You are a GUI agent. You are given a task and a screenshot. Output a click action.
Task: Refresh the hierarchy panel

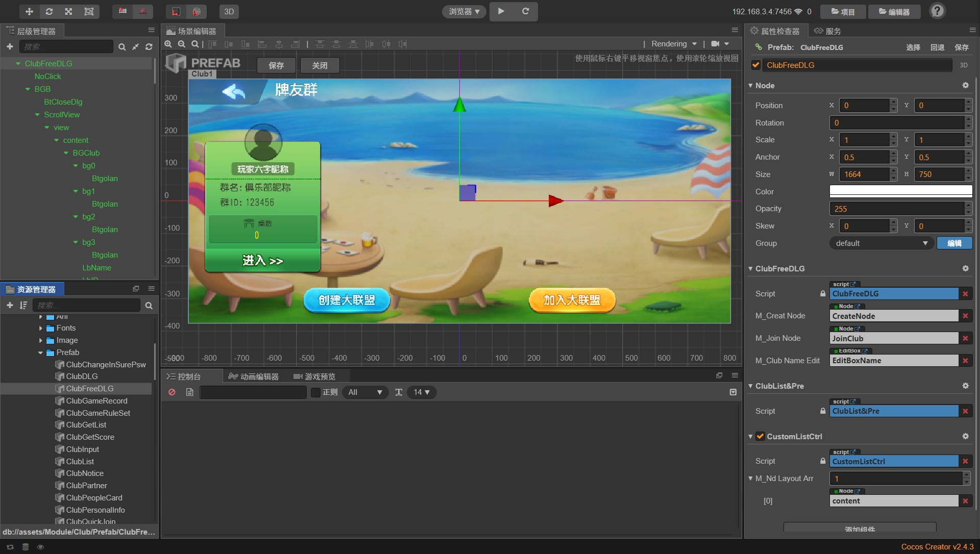pyautogui.click(x=149, y=47)
